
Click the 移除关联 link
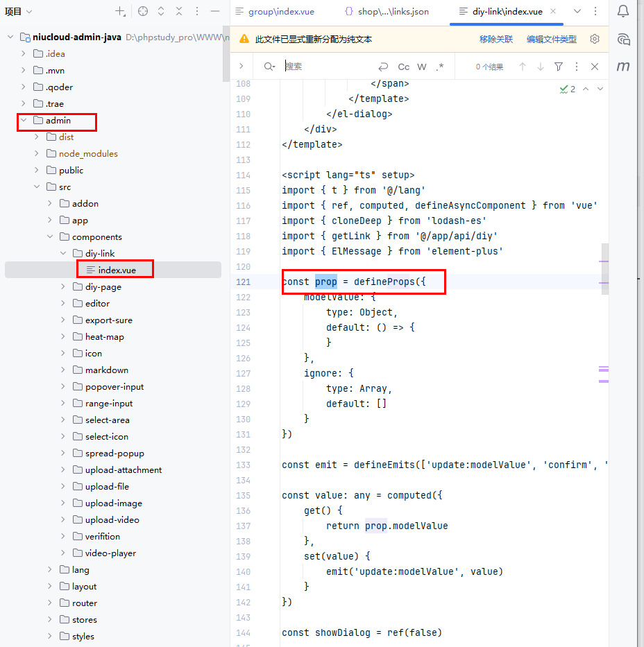496,40
